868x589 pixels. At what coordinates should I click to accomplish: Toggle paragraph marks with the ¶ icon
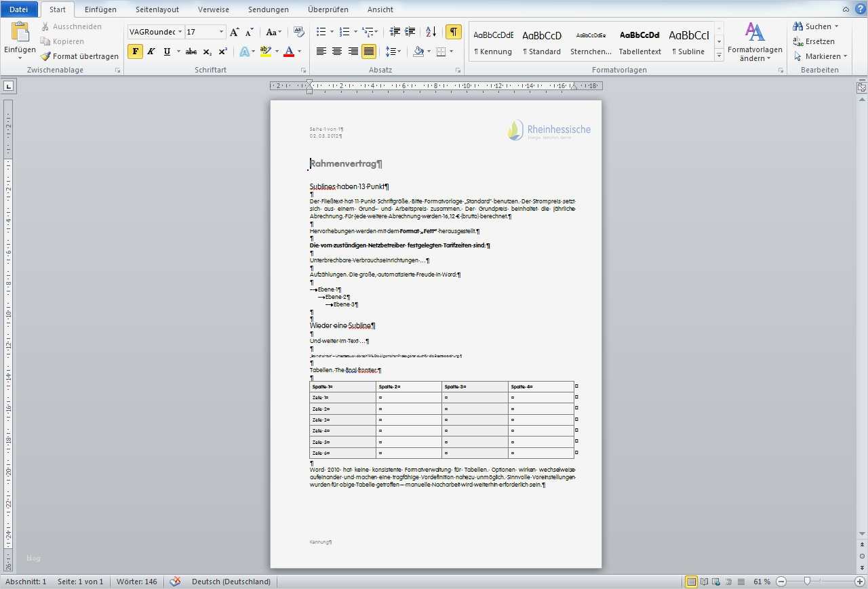454,32
